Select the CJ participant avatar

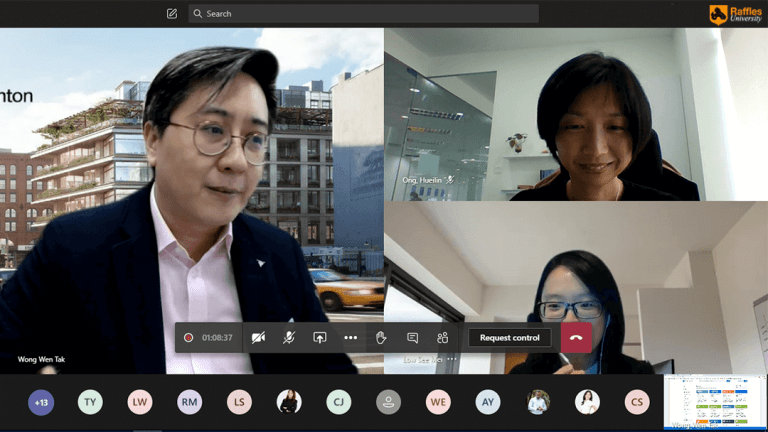pos(339,402)
